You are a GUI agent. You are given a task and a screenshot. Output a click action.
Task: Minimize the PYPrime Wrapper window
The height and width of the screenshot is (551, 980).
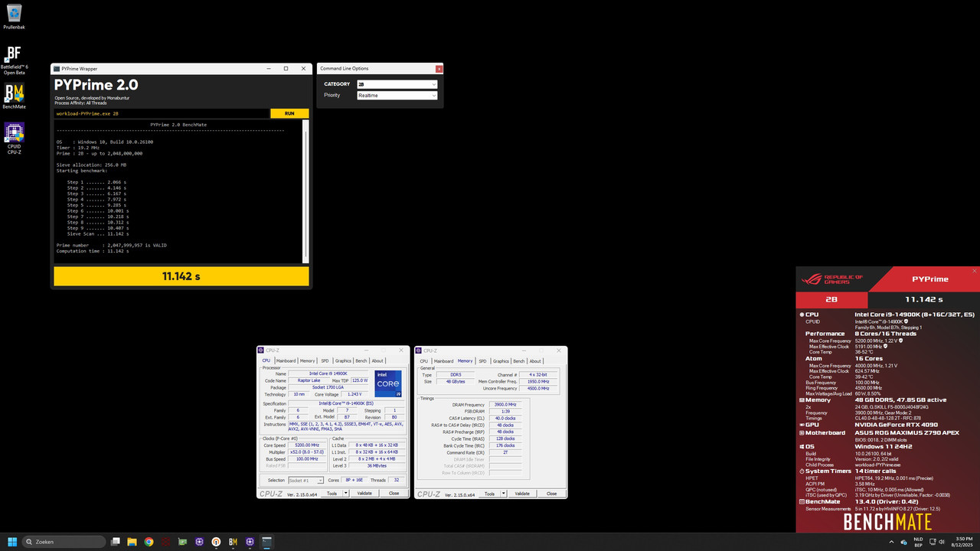click(x=268, y=69)
